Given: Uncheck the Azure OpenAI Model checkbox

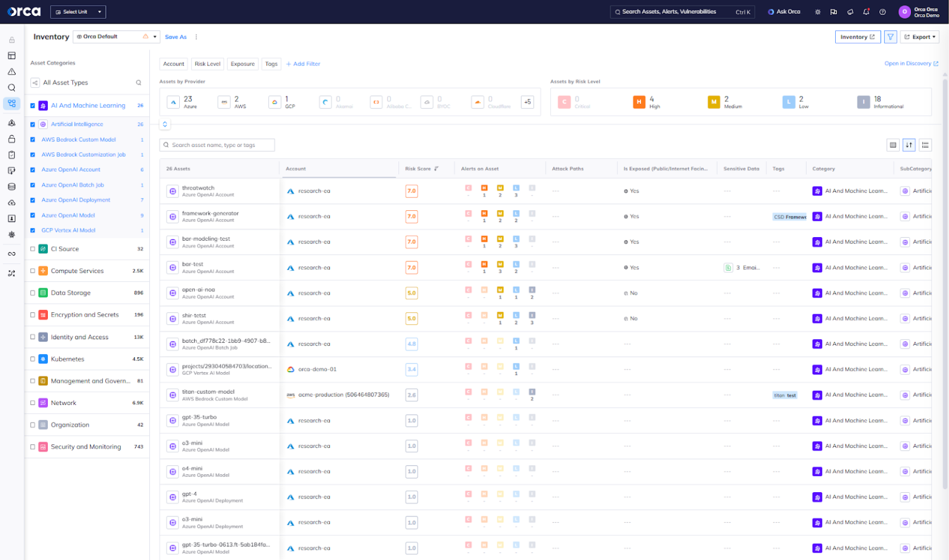Looking at the screenshot, I should click(33, 215).
